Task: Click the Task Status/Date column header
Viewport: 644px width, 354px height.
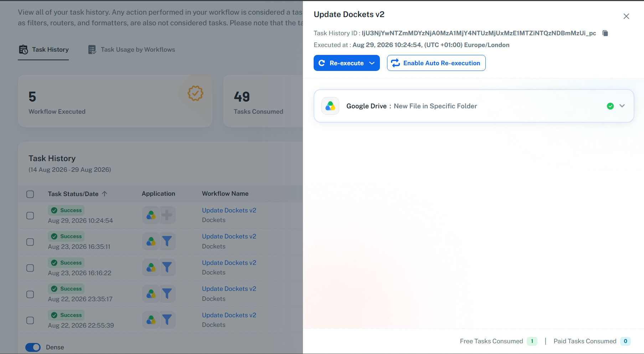Action: (73, 194)
